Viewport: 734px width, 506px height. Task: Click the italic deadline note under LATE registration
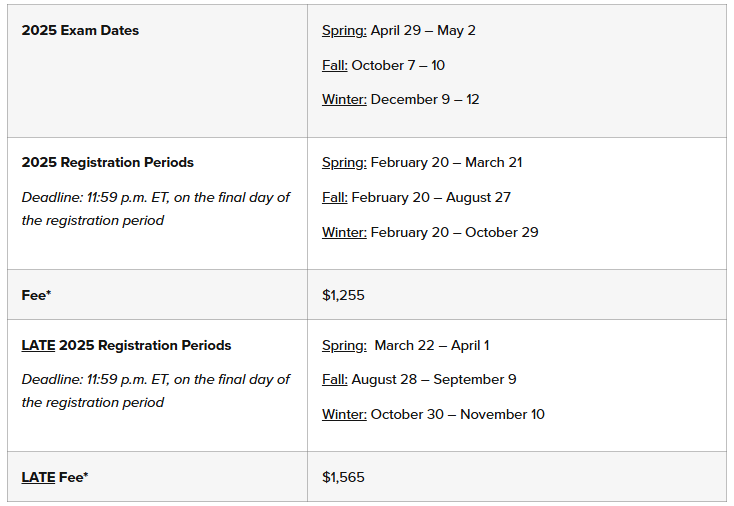coord(155,391)
